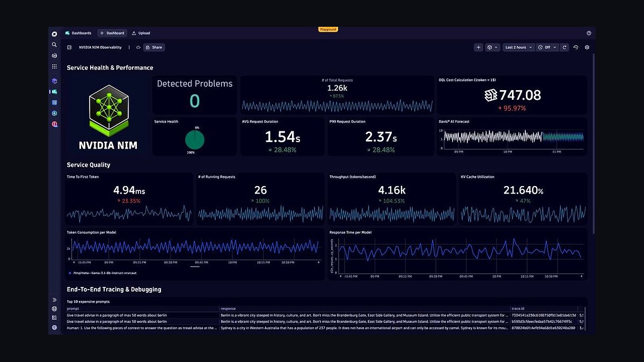The height and width of the screenshot is (362, 644).
Task: Click the NVIDIA NIM logo image
Action: 108,116
